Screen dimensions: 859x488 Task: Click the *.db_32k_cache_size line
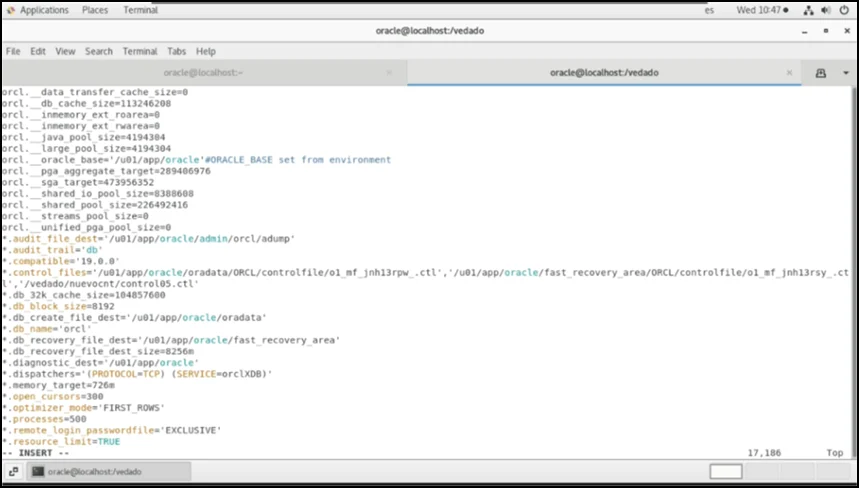[84, 295]
